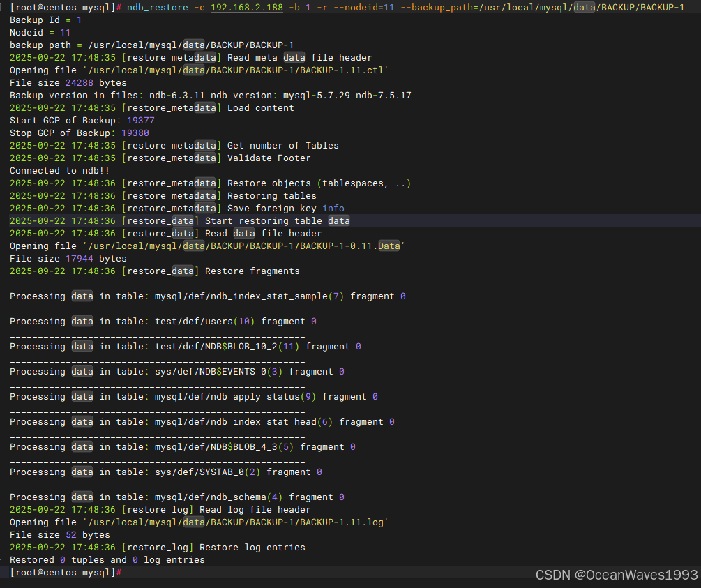Click the 'Nodeid = 11' line

pos(40,33)
